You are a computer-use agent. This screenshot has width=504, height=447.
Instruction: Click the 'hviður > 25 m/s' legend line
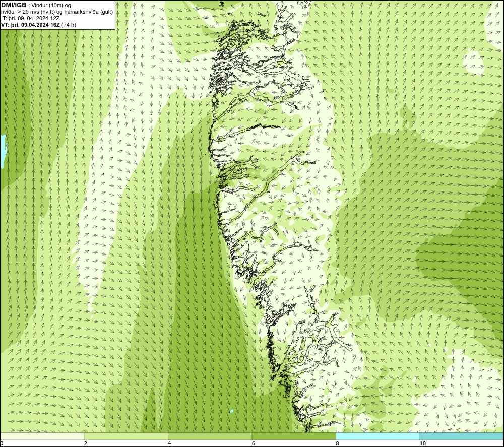tap(57, 12)
